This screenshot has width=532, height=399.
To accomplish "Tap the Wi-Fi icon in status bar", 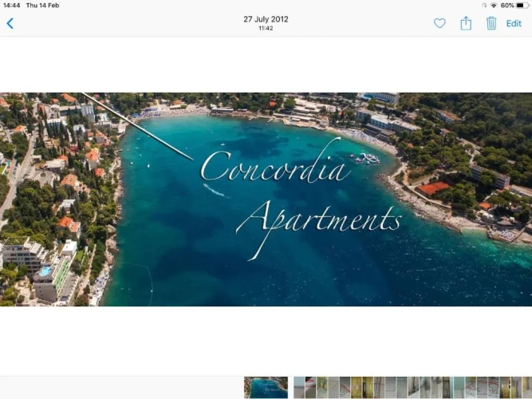I will (x=494, y=6).
